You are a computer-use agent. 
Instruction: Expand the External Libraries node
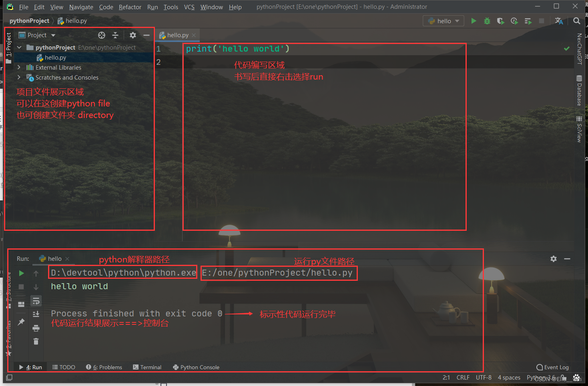click(x=19, y=67)
